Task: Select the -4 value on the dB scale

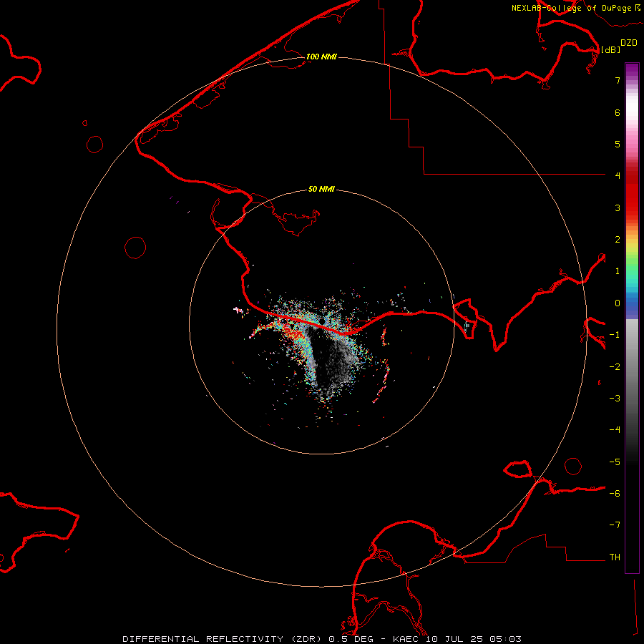Action: coord(615,430)
